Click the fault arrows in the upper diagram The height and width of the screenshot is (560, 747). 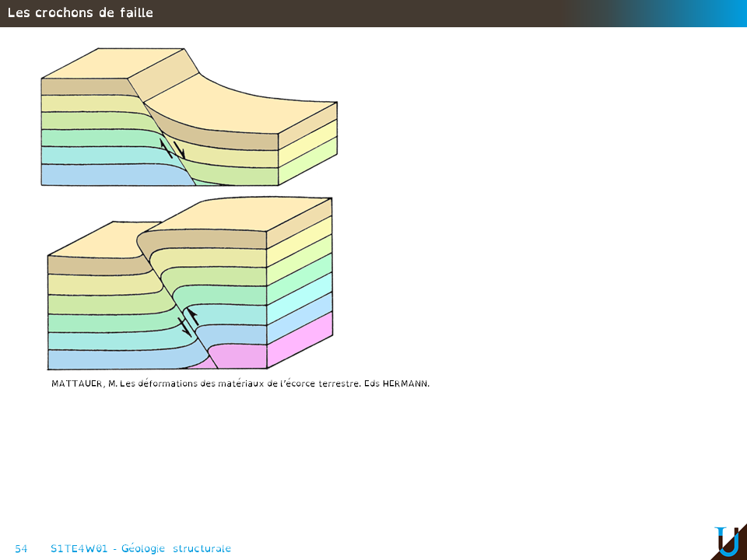173,148
